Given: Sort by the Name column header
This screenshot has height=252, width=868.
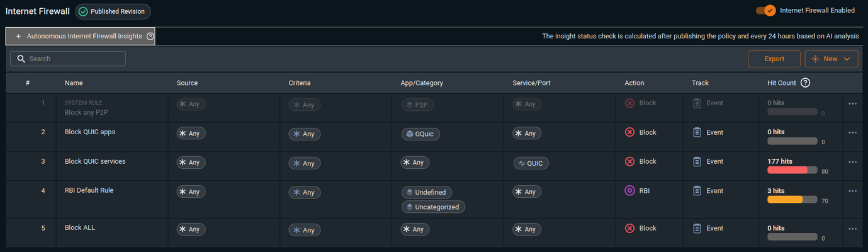Looking at the screenshot, I should [74, 83].
